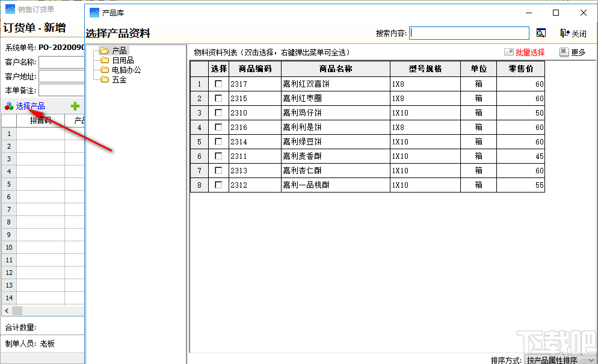
Task: Check the checkbox for 嘉利利是饼
Action: (x=218, y=127)
